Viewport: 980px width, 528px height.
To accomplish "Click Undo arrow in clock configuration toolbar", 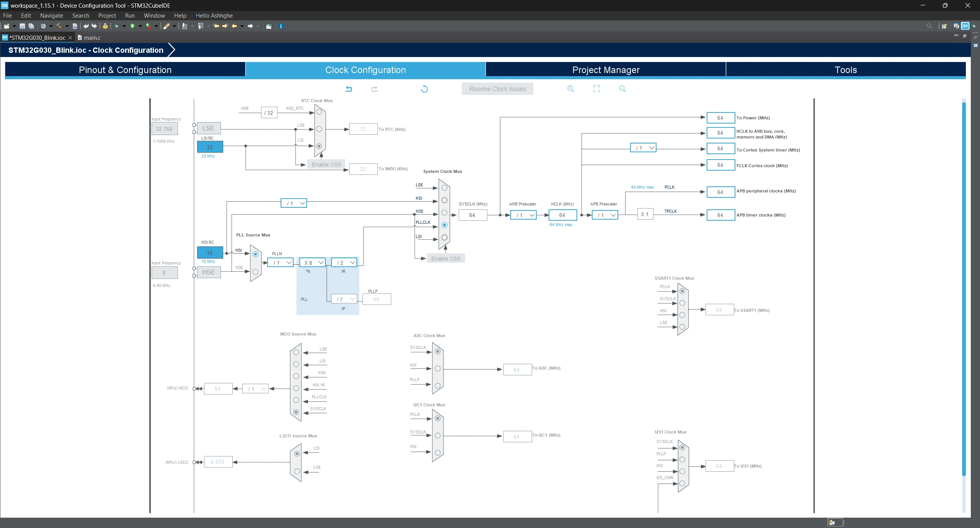I will [x=349, y=89].
